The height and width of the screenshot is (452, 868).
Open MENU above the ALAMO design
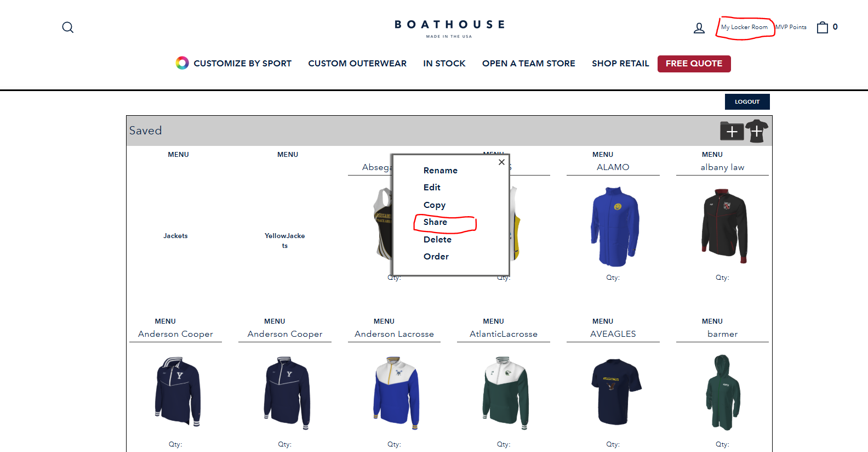(603, 155)
